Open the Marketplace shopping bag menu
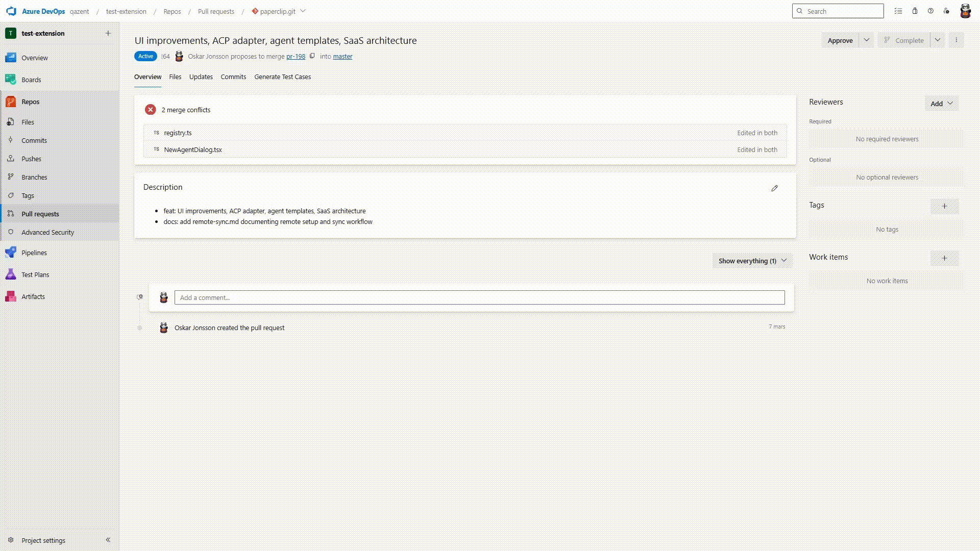 (x=915, y=11)
